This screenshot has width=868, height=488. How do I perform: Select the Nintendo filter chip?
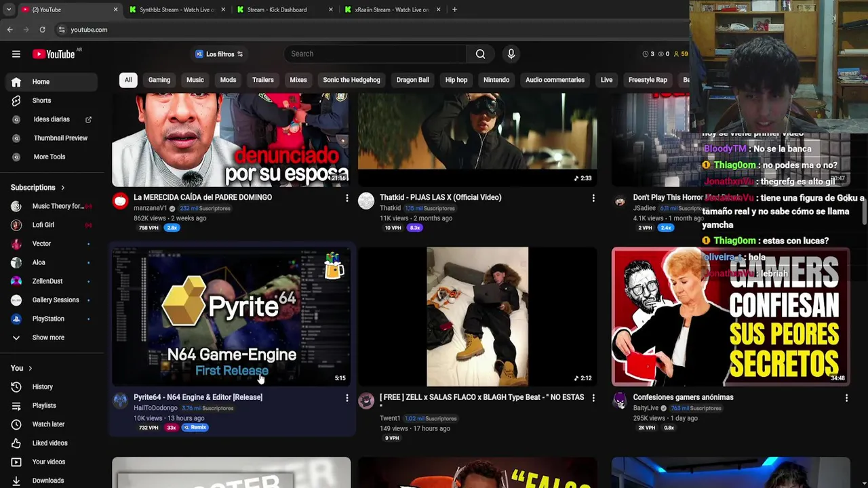496,80
